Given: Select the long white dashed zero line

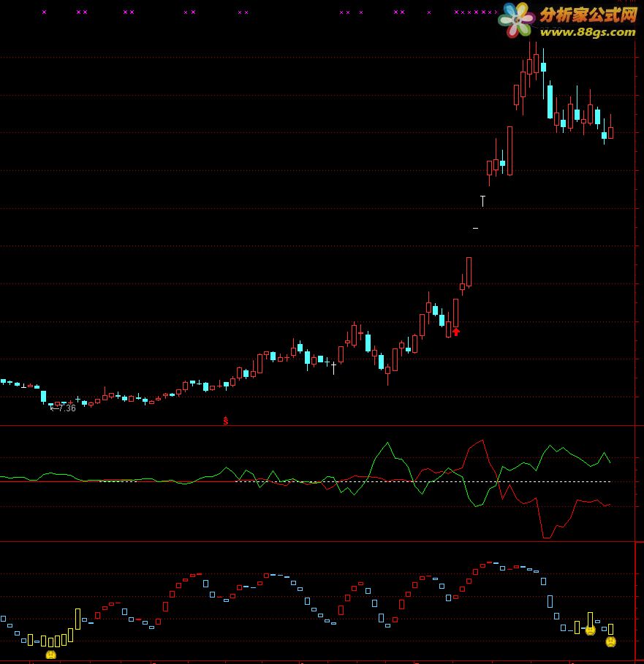Looking at the screenshot, I should 423,481.
